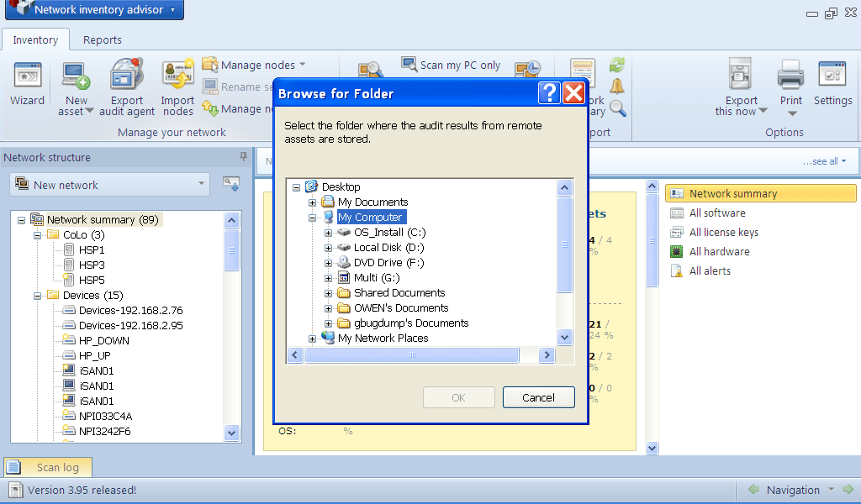This screenshot has width=861, height=504.
Task: Select HSP5 node in tree
Action: coord(91,281)
